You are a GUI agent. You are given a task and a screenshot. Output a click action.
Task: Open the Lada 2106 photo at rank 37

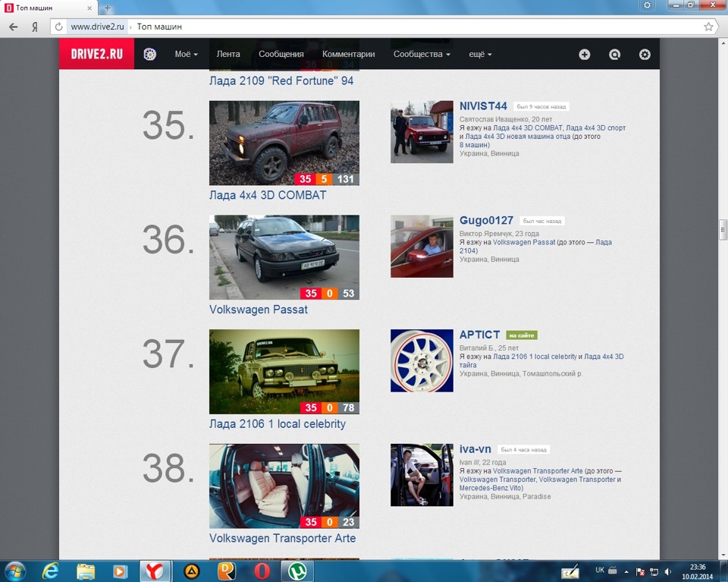click(284, 372)
